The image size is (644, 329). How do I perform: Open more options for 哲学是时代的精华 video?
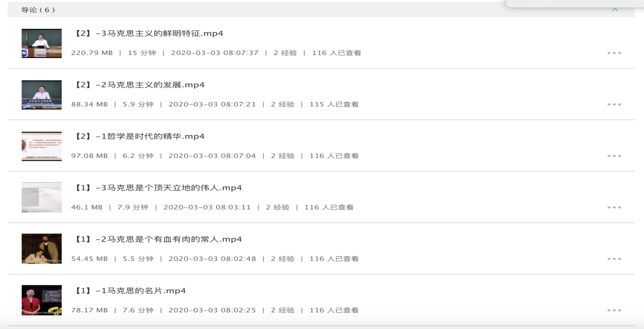pos(614,156)
